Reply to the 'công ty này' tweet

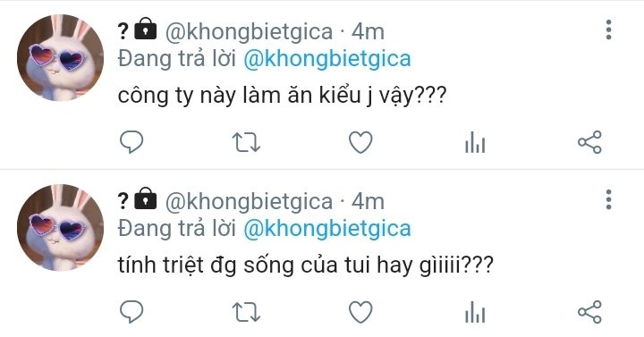pos(131,142)
